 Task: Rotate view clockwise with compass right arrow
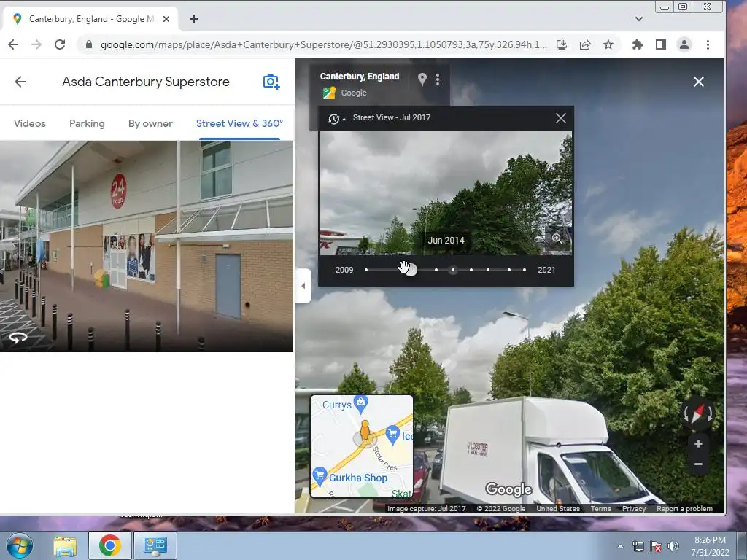point(711,414)
